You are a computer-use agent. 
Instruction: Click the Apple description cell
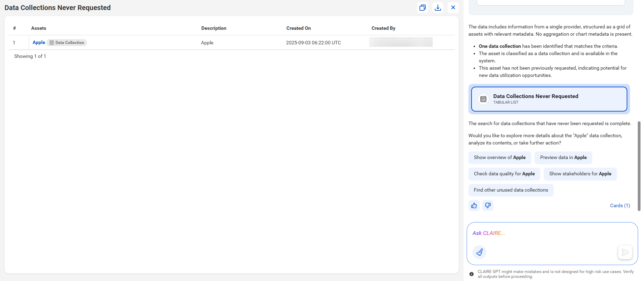coord(207,43)
